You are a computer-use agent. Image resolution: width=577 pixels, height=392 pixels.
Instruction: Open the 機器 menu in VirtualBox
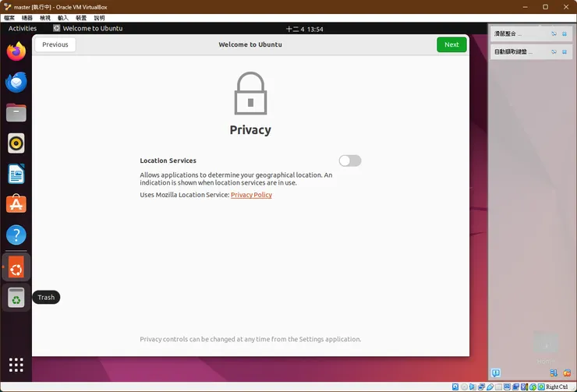[x=27, y=18]
